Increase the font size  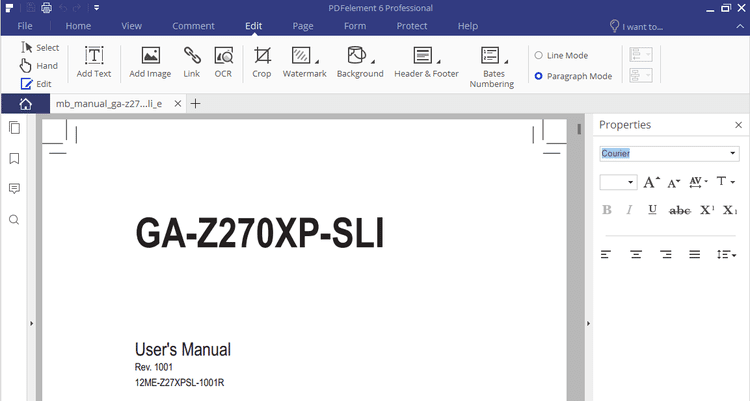tap(651, 182)
